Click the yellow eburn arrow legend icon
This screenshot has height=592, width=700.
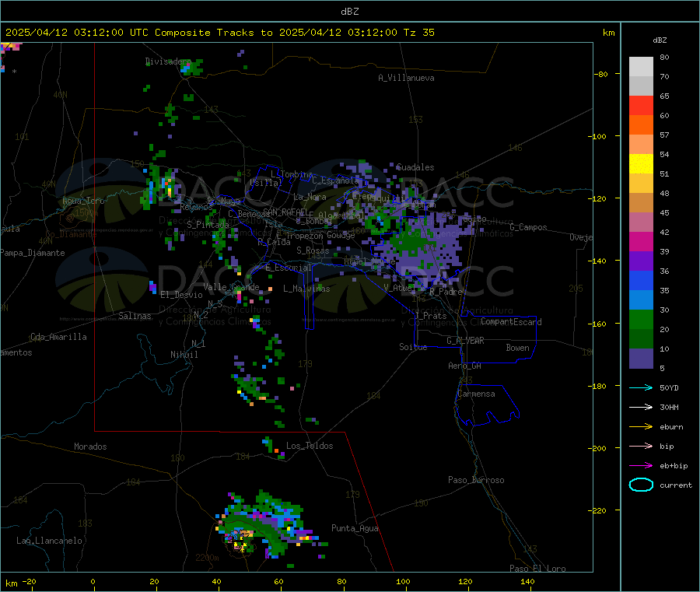coord(641,426)
